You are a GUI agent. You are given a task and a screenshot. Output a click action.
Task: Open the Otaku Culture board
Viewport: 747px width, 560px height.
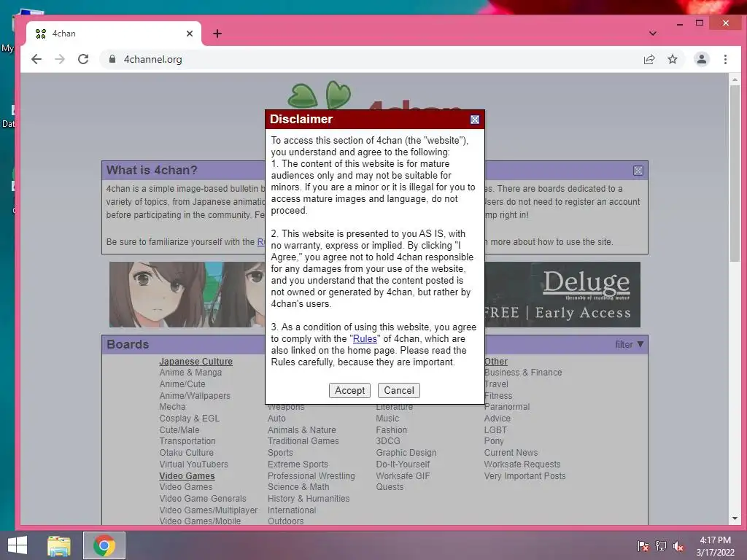coord(186,453)
